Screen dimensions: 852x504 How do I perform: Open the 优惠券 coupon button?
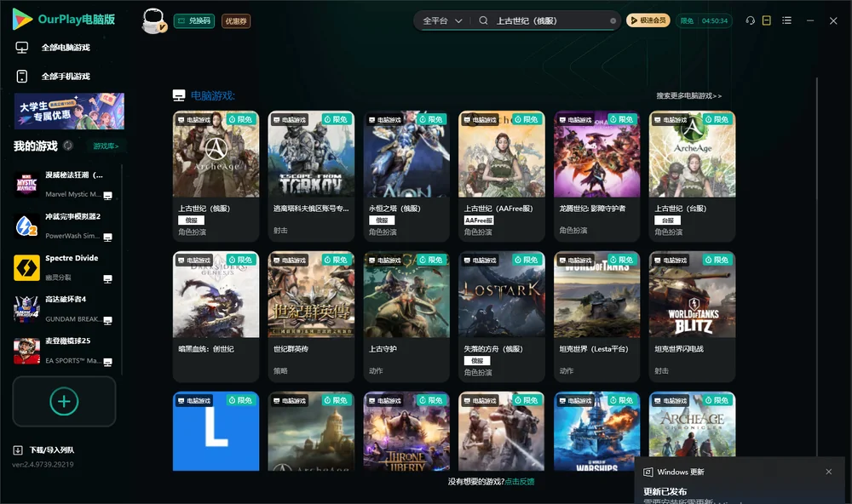(236, 20)
